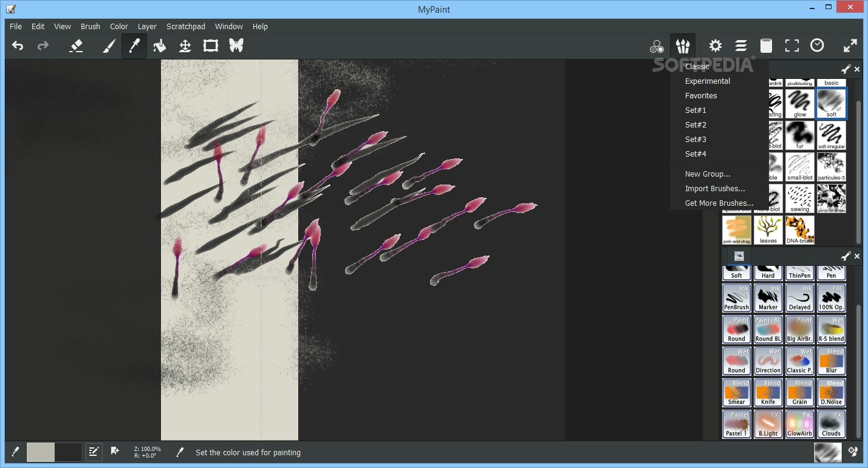Pin the brush list panel with the pushpin
The image size is (868, 468).
click(846, 69)
